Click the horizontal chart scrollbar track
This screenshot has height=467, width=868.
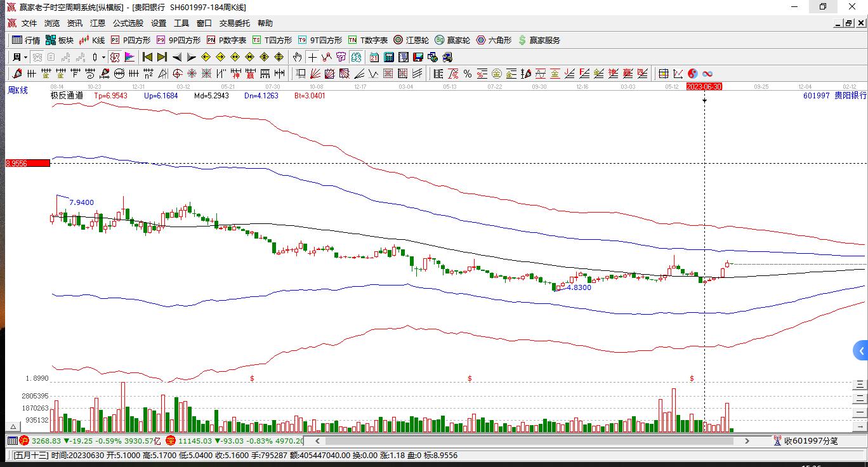pos(533,441)
